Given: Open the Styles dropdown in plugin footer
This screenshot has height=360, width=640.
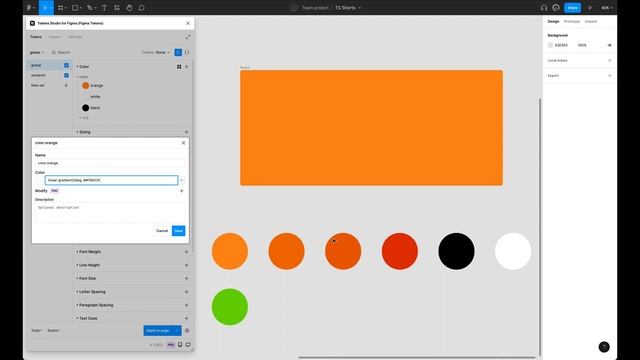Looking at the screenshot, I should tap(53, 331).
